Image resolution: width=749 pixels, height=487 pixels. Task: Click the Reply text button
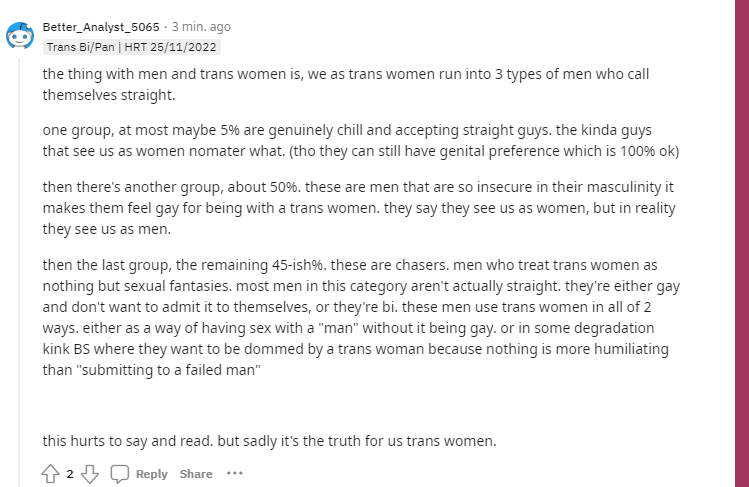(x=151, y=474)
